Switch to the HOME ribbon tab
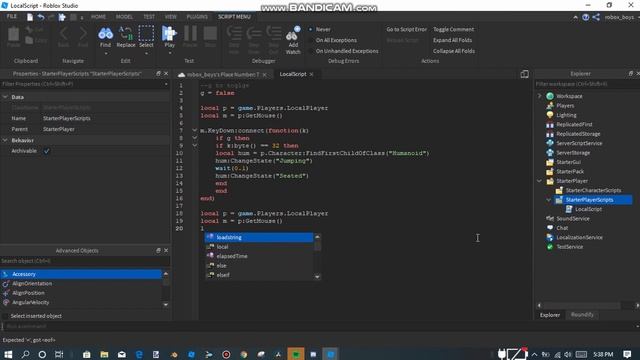Screen dimensions: 640x360 (98, 17)
